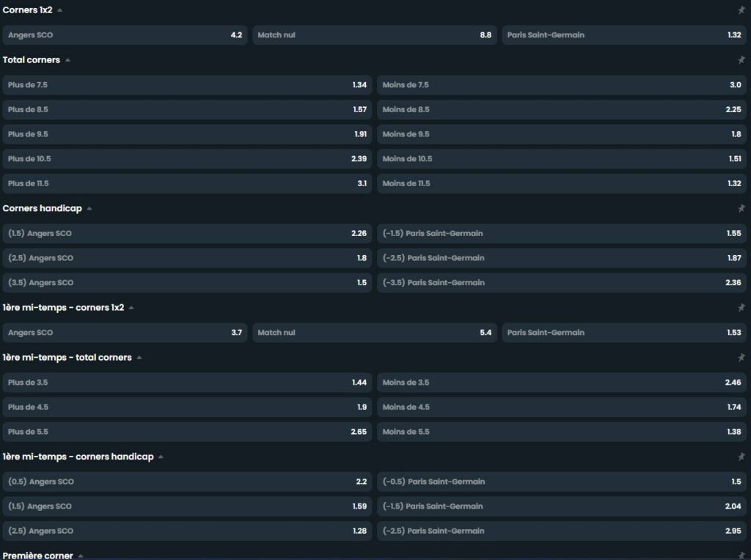This screenshot has width=751, height=560.
Task: Select first-half (1.5) Angers SCO at 1.59
Action: [x=187, y=506]
